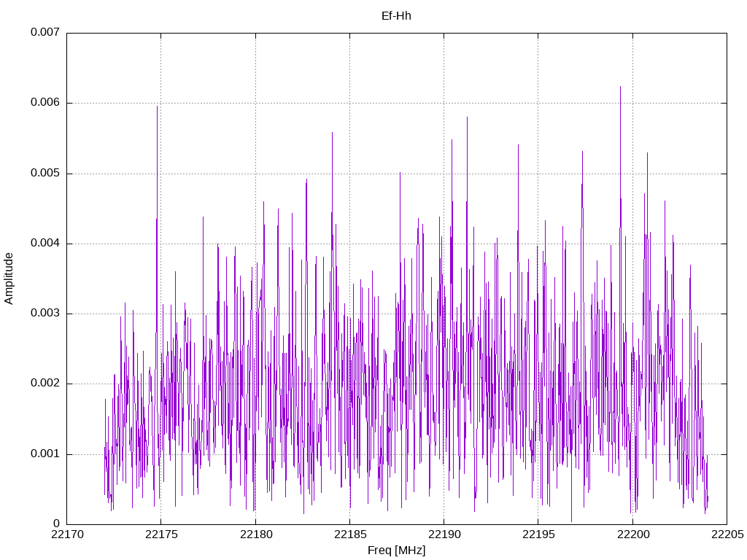Click the y-axis tick value 0.007
Viewport: 747px width, 560px height.
pos(45,32)
